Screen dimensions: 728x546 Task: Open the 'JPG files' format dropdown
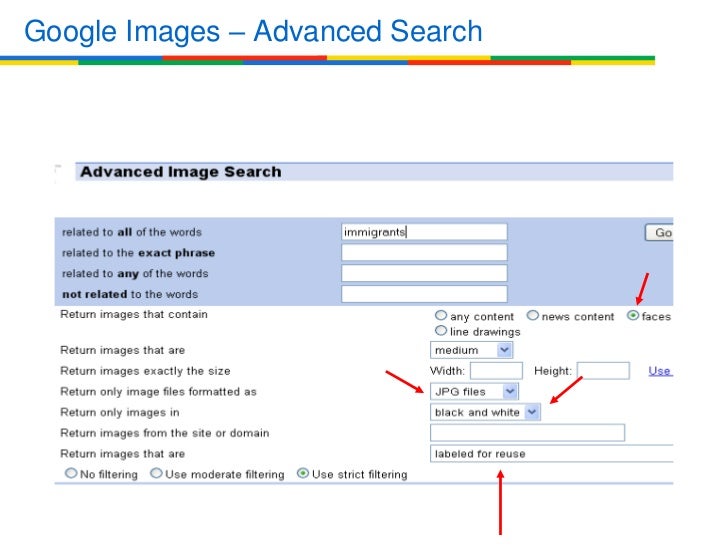pos(474,391)
